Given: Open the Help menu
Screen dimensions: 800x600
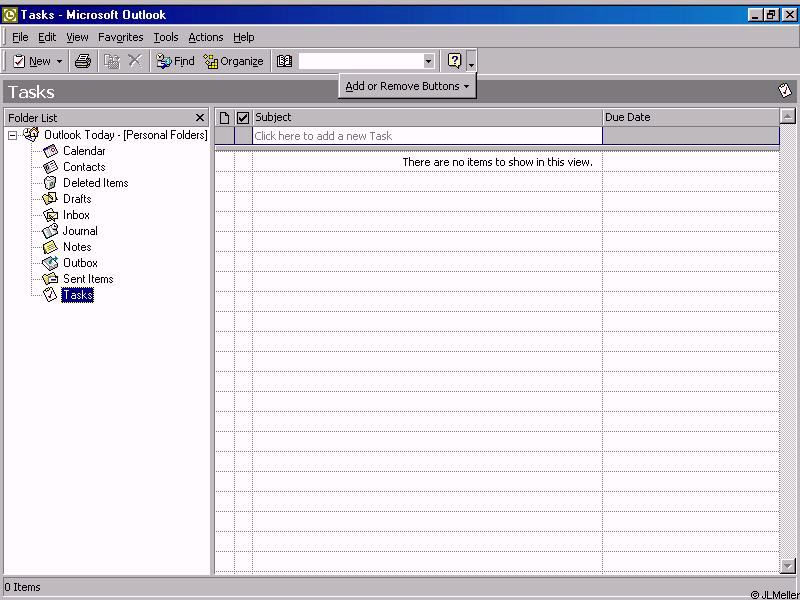Looking at the screenshot, I should (243, 37).
